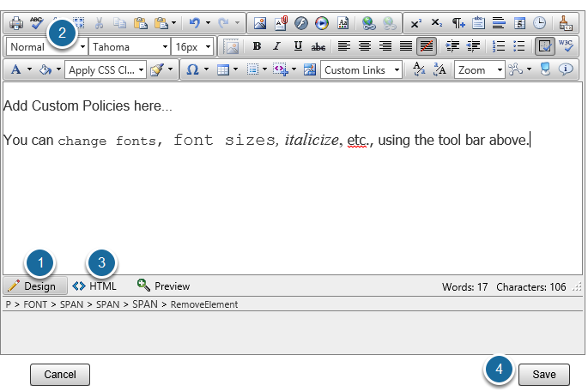Insert a horizontal rule
Image resolution: width=588 pixels, height=391 pixels.
pyautogui.click(x=499, y=23)
